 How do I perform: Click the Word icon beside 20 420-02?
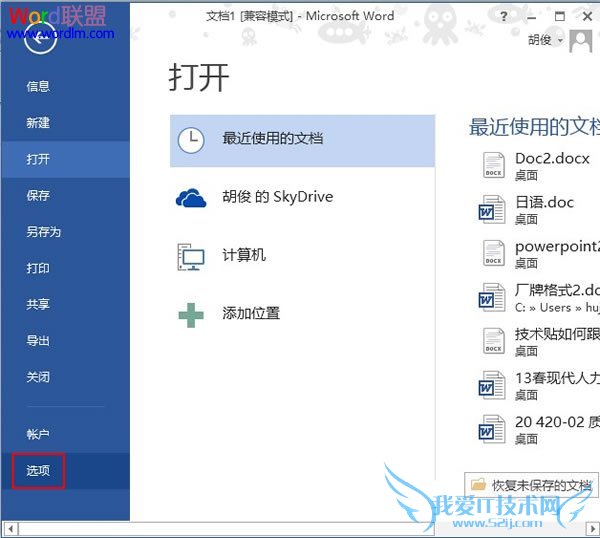click(x=492, y=429)
